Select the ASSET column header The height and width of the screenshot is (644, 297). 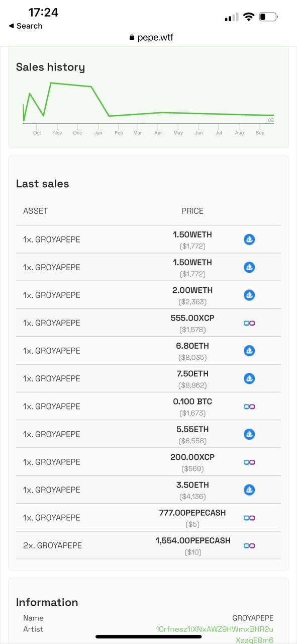coord(36,211)
